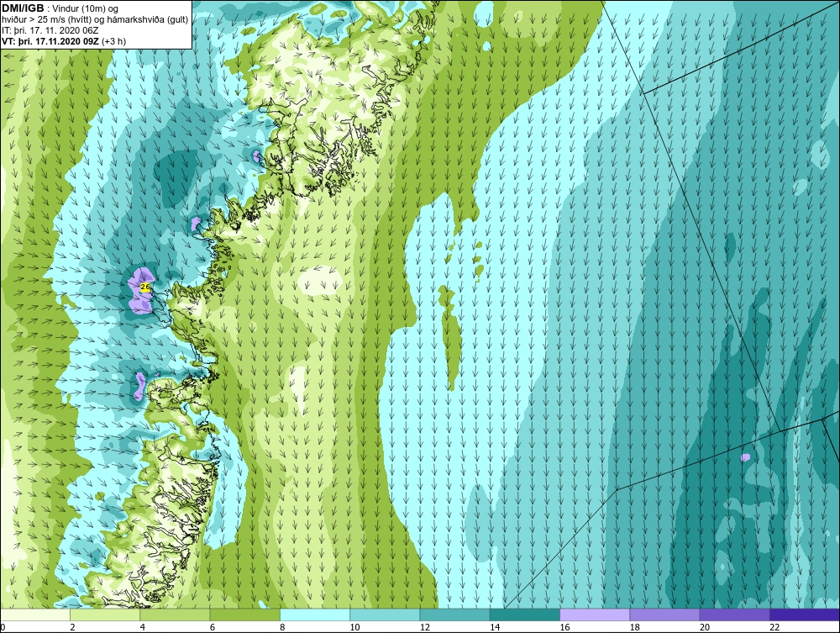The width and height of the screenshot is (840, 633).
Task: Click the 18–20 m/s purple legend swatch
Action: tap(664, 615)
